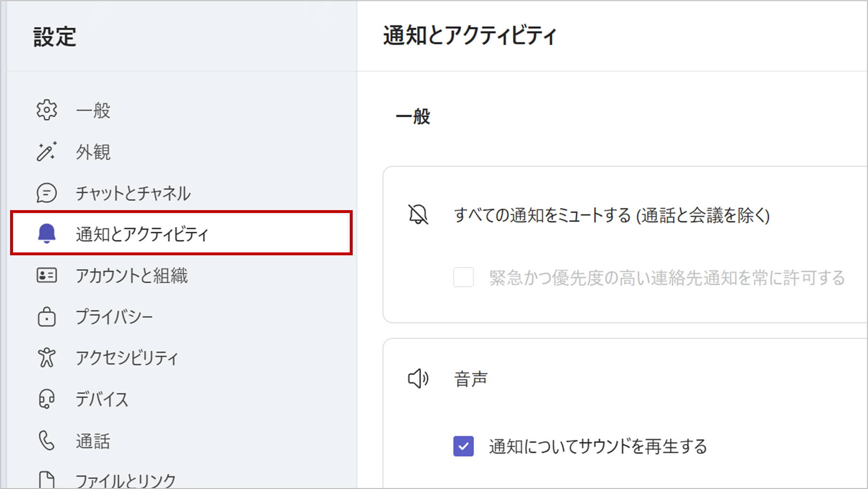Screen dimensions: 868x489
Task: Switch to the プライバシー settings page
Action: [x=114, y=317]
